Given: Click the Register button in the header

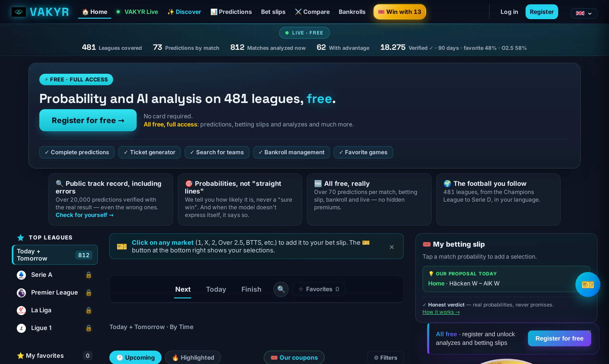Looking at the screenshot, I should 541,12.
